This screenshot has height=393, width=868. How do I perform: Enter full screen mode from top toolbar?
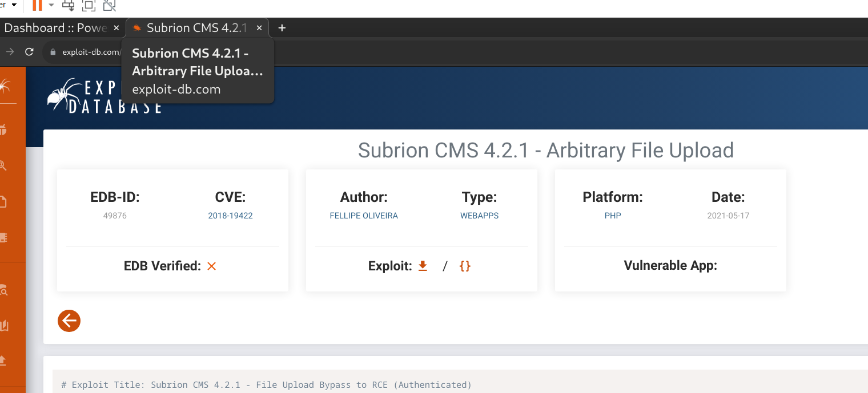[88, 6]
